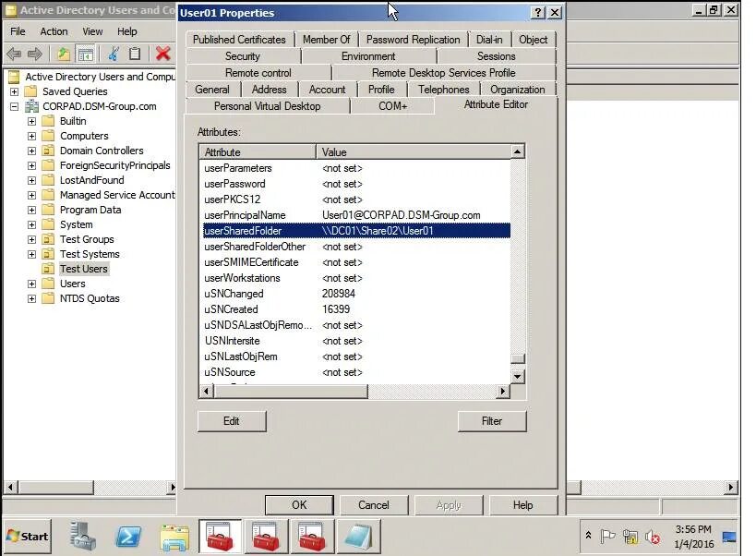Image resolution: width=756 pixels, height=556 pixels.
Task: Click the Attribute column header
Action: tap(258, 151)
